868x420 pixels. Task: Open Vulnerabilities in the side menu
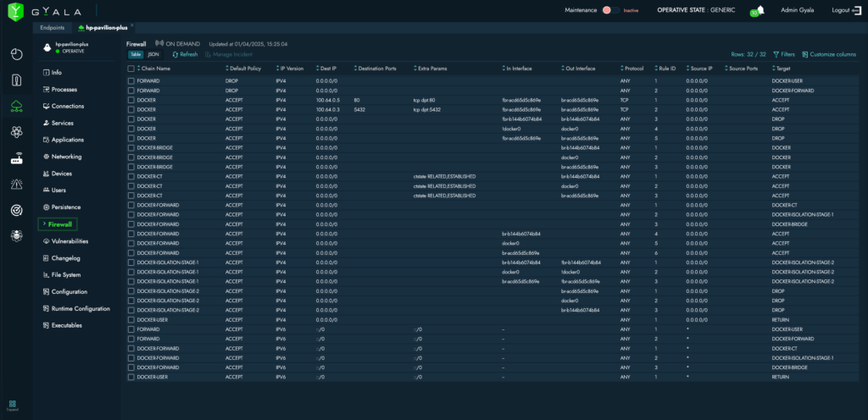coord(70,241)
